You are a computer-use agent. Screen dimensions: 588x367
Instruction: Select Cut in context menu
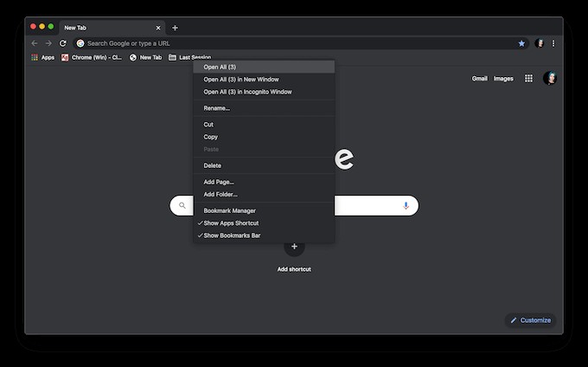[264, 125]
